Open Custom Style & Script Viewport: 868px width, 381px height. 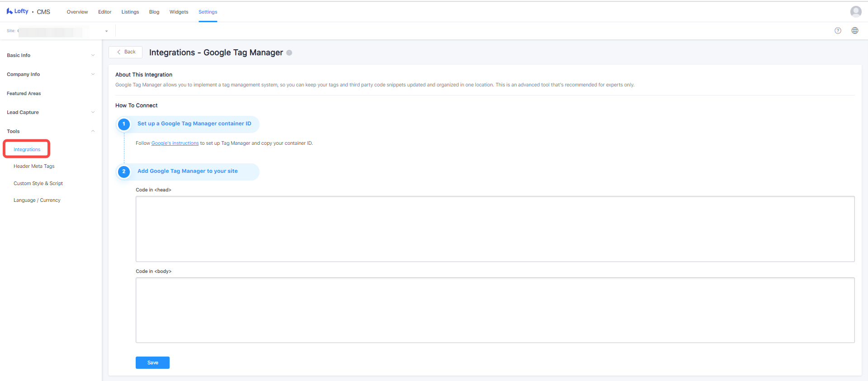coord(38,183)
